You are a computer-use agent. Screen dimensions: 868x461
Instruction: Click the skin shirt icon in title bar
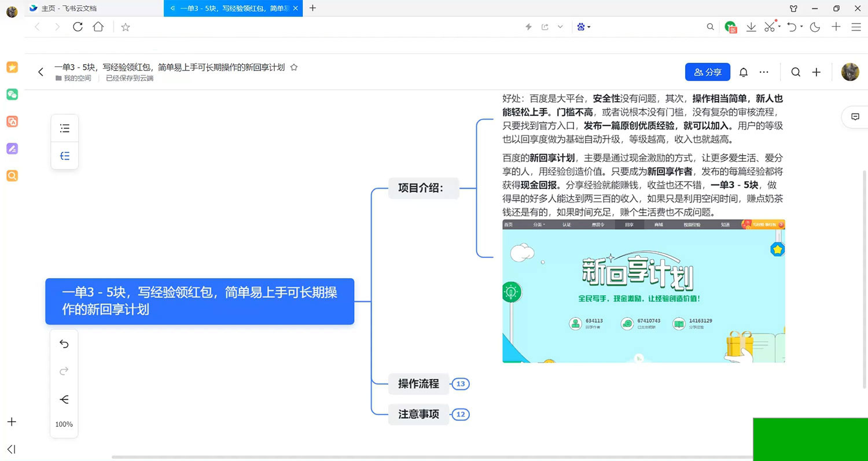[x=793, y=8]
